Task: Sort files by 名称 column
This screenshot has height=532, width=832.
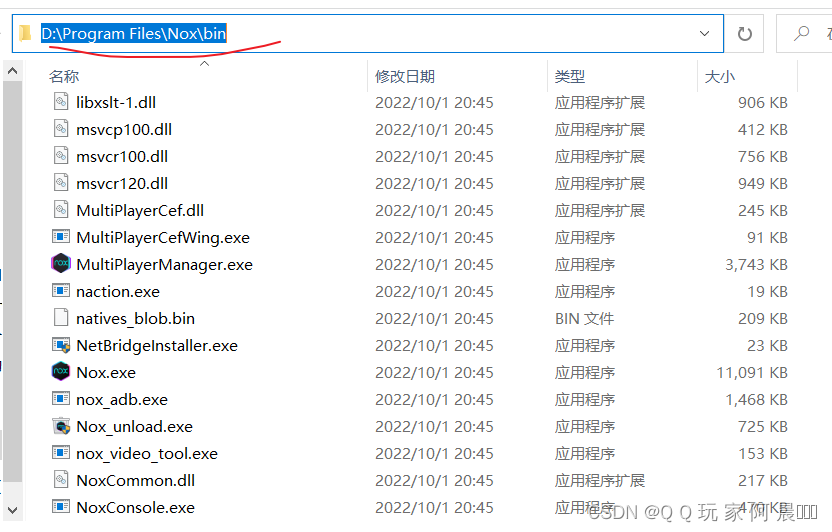Action: coord(64,76)
